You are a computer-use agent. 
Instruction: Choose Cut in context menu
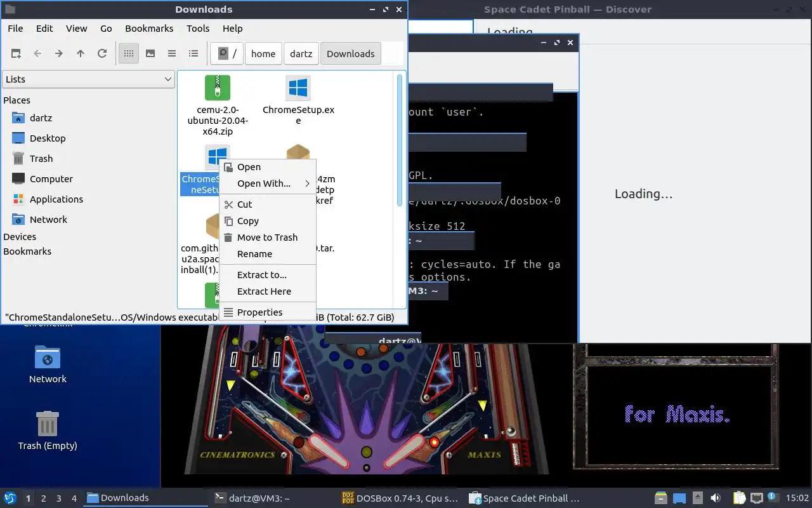[x=267, y=204]
